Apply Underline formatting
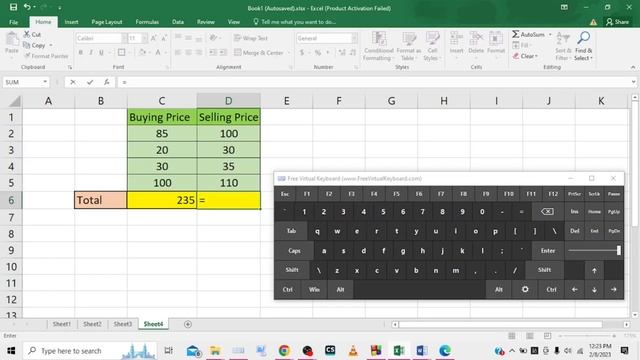The height and width of the screenshot is (360, 640). (x=101, y=52)
